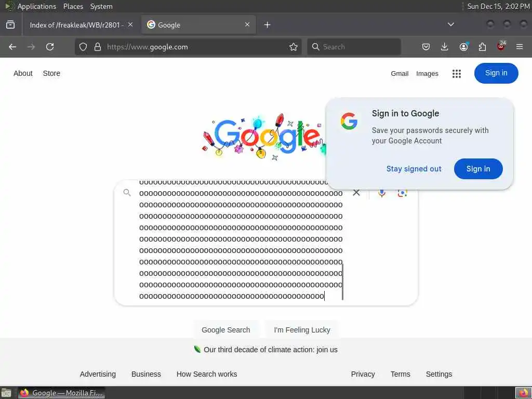Open the System menu
Viewport: 532px width, 399px height.
(101, 6)
